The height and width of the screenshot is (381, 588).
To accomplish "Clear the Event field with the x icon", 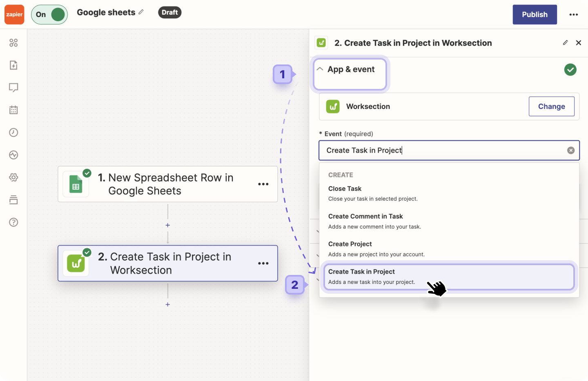I will pos(570,150).
